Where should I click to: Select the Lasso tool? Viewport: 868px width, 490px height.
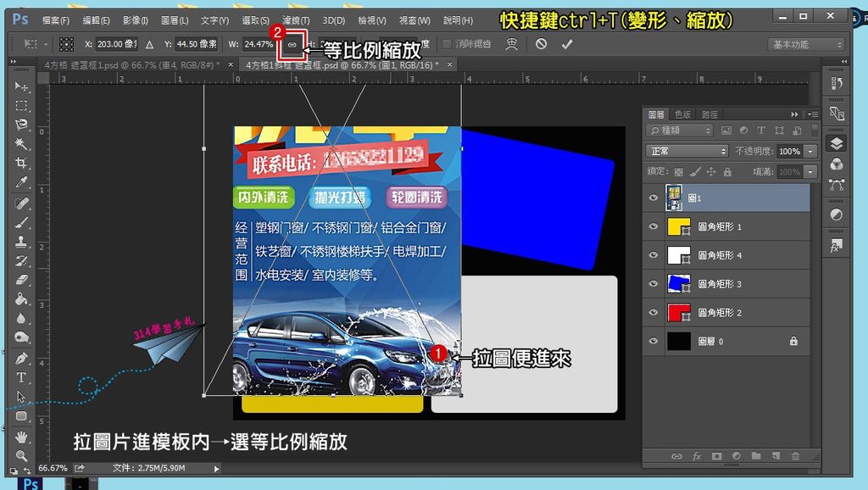[21, 124]
